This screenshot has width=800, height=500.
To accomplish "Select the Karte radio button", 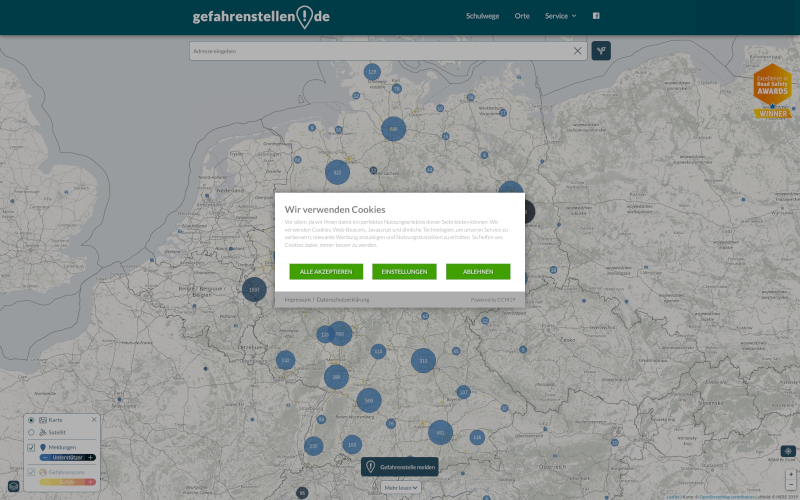I will point(31,420).
